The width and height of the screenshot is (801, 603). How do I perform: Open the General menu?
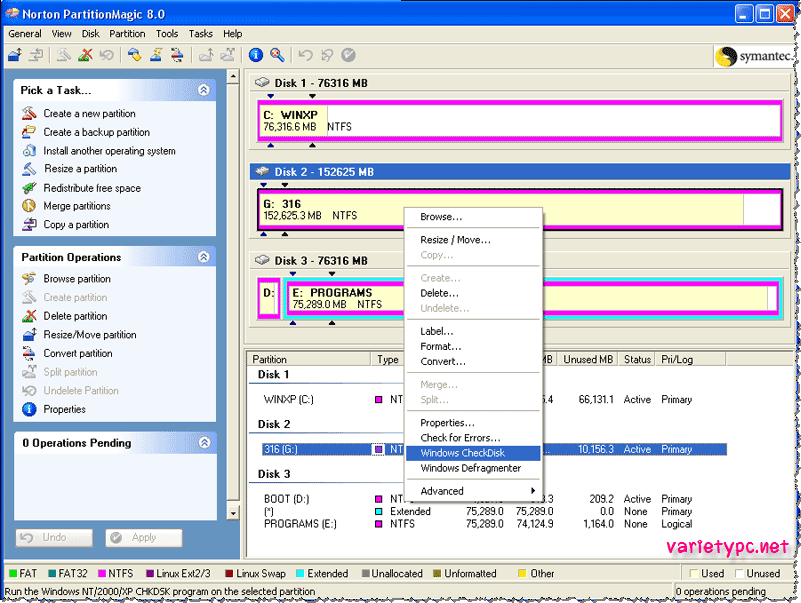click(25, 34)
